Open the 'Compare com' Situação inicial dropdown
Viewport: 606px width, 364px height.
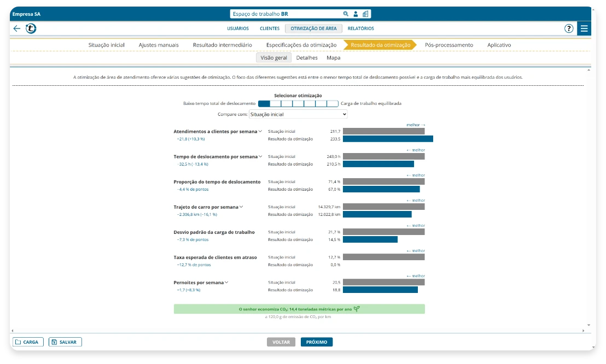298,114
